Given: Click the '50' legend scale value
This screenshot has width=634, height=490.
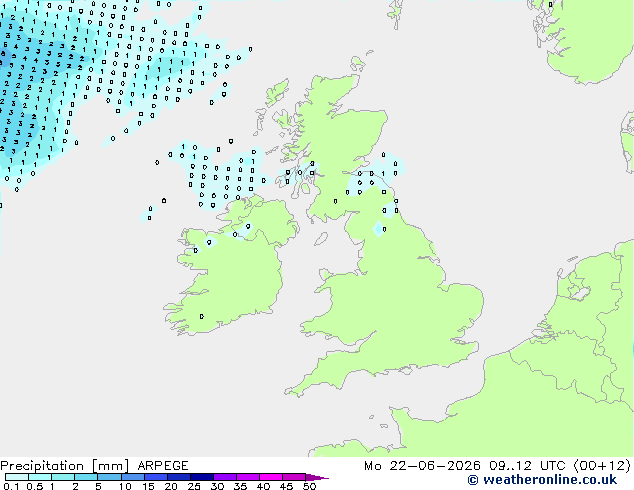Looking at the screenshot, I should tap(309, 486).
